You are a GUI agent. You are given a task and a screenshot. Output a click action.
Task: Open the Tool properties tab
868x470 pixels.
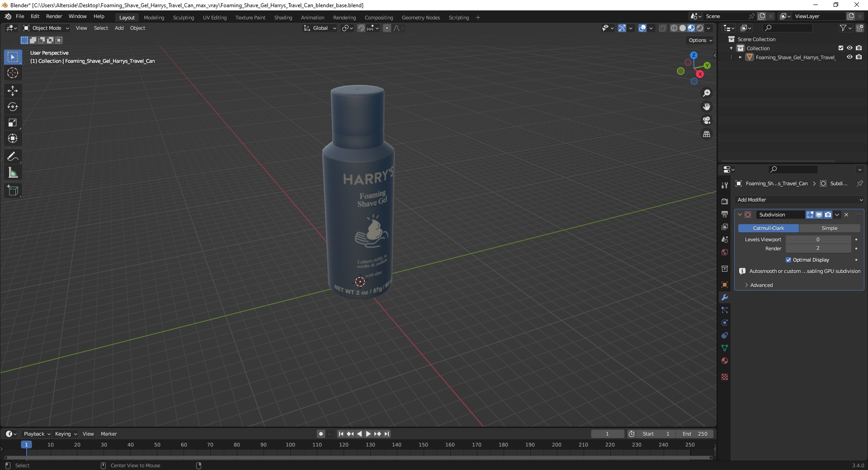(x=725, y=185)
